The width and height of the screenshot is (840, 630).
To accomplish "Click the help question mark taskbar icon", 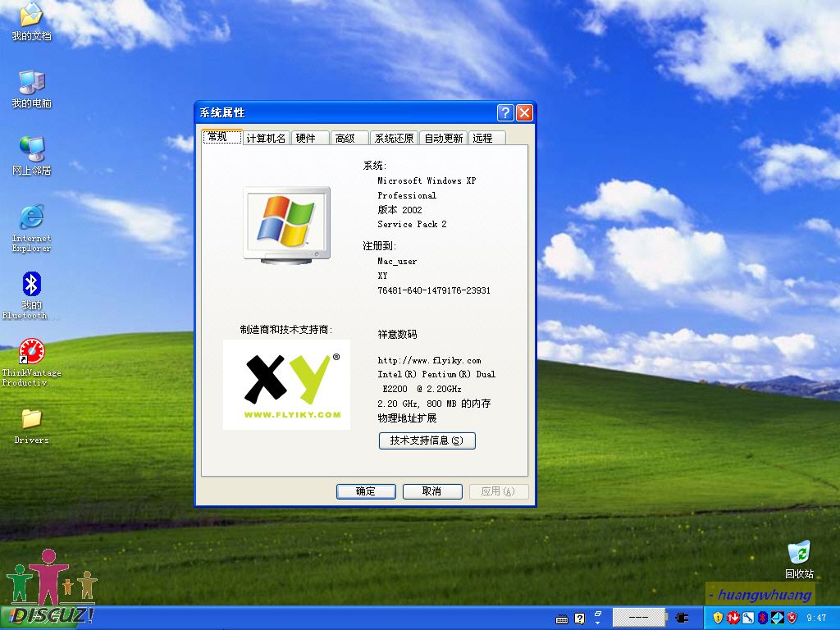I will (x=580, y=619).
